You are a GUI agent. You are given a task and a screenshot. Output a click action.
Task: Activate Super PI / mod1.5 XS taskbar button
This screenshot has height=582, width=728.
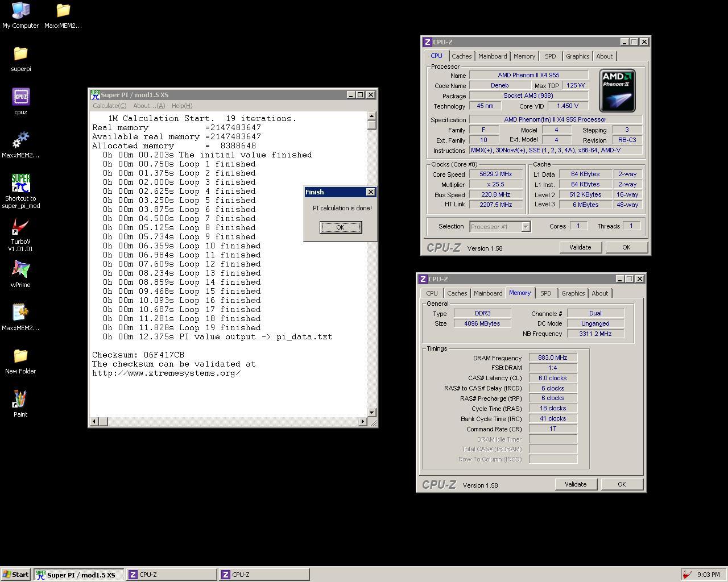pyautogui.click(x=78, y=575)
